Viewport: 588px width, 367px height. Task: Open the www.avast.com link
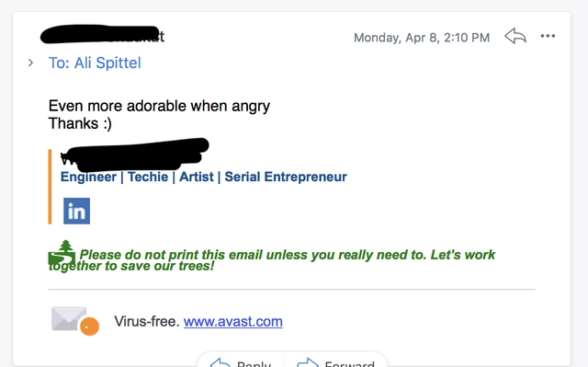(x=232, y=322)
